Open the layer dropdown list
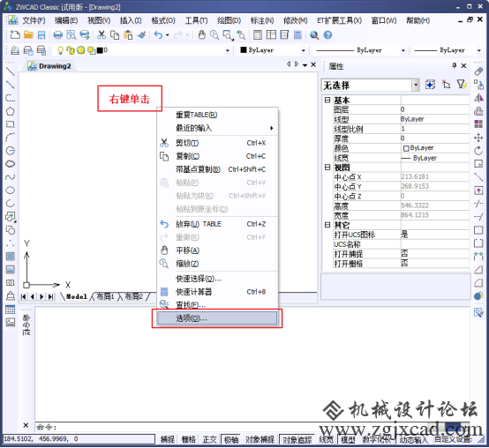489x448 pixels. coord(228,50)
